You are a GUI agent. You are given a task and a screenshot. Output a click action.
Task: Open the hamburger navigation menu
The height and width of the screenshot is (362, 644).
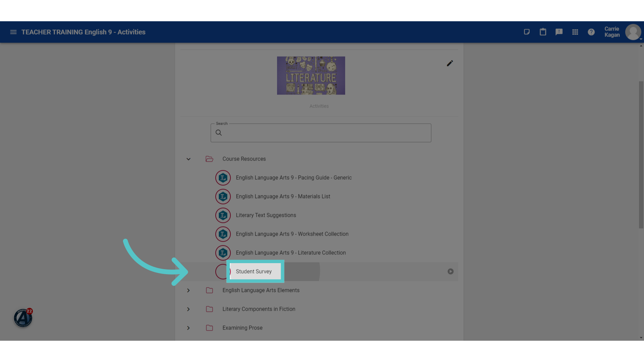pyautogui.click(x=13, y=32)
